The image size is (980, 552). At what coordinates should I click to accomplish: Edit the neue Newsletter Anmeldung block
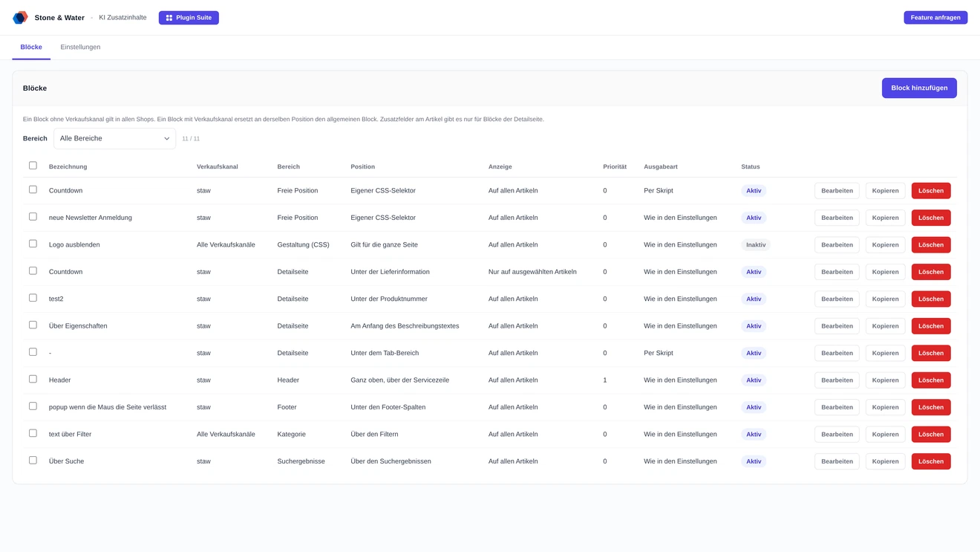click(837, 218)
